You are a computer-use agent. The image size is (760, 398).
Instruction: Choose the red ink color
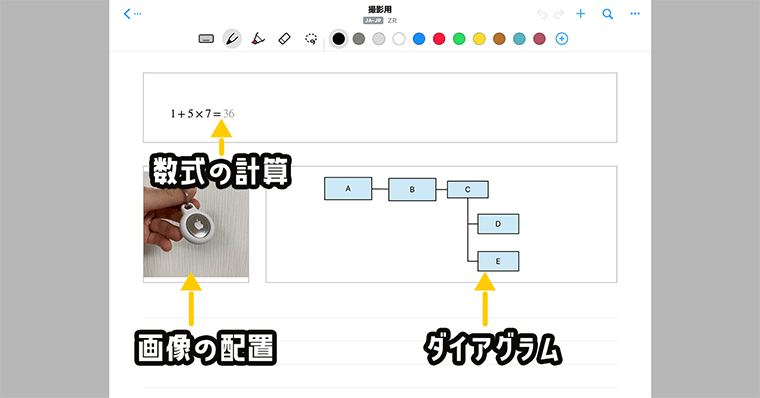coord(439,39)
